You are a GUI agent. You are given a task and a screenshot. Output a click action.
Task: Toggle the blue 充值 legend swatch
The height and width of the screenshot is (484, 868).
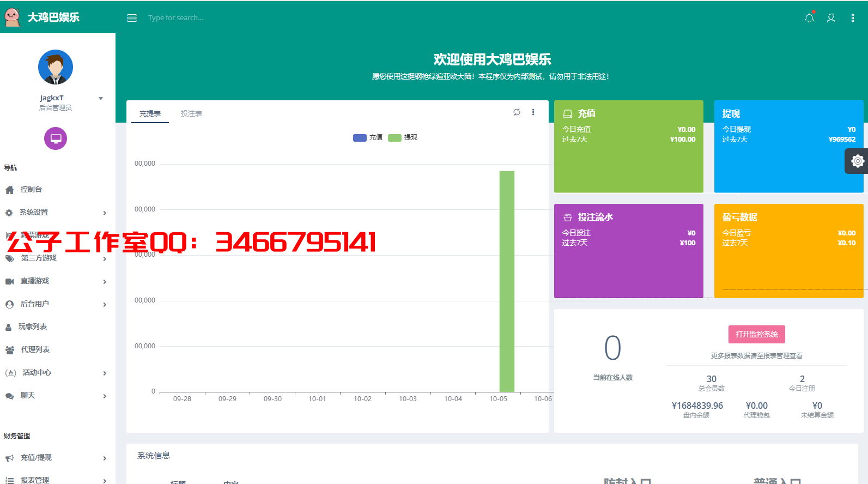point(360,138)
